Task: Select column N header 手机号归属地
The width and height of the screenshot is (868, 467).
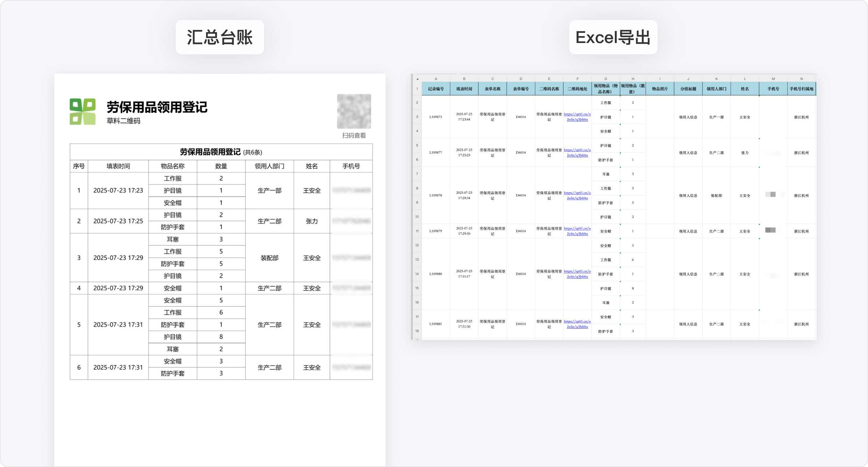Action: click(x=801, y=88)
